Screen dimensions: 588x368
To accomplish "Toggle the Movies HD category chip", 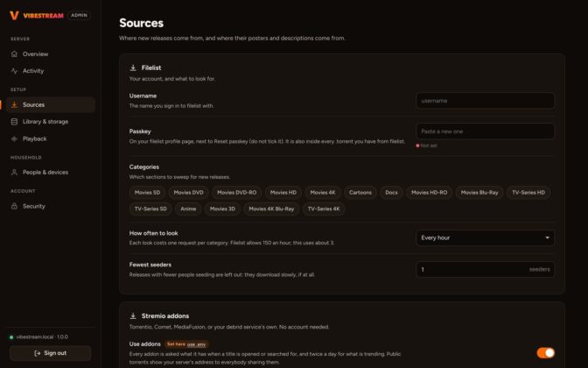I will tap(283, 193).
